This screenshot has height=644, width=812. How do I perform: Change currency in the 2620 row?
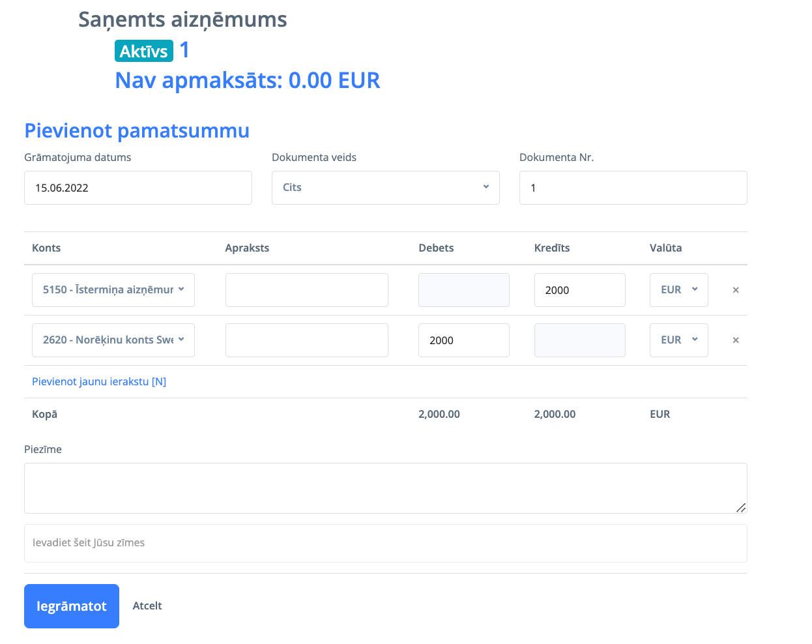(x=679, y=340)
